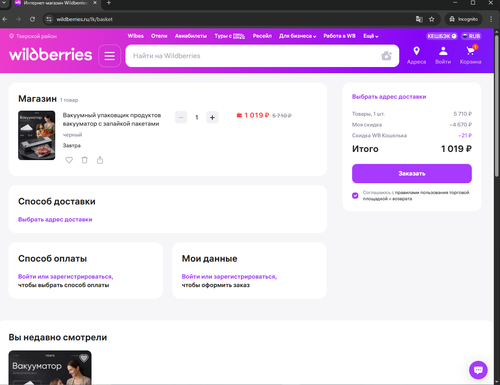Open a new browser tab
The image size is (500, 385).
(109, 3)
